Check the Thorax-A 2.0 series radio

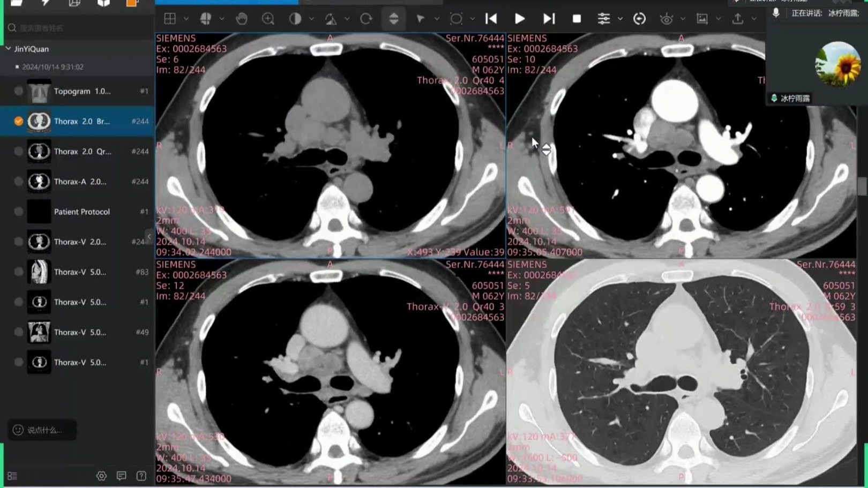click(x=19, y=182)
